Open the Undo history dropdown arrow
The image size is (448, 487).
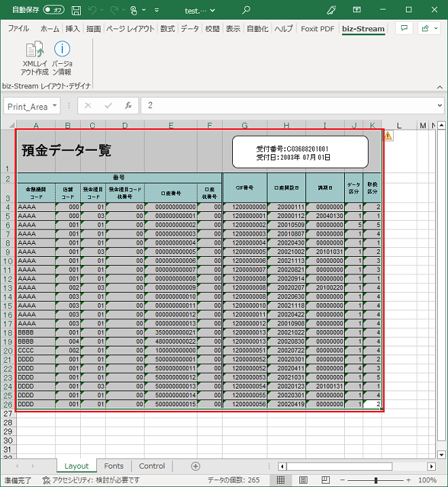tap(102, 10)
